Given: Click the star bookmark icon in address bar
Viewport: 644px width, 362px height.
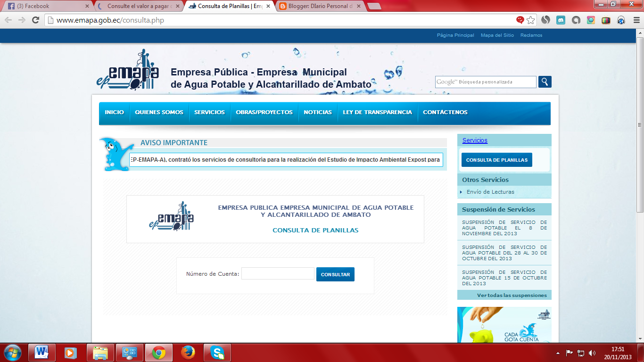Looking at the screenshot, I should coord(531,20).
